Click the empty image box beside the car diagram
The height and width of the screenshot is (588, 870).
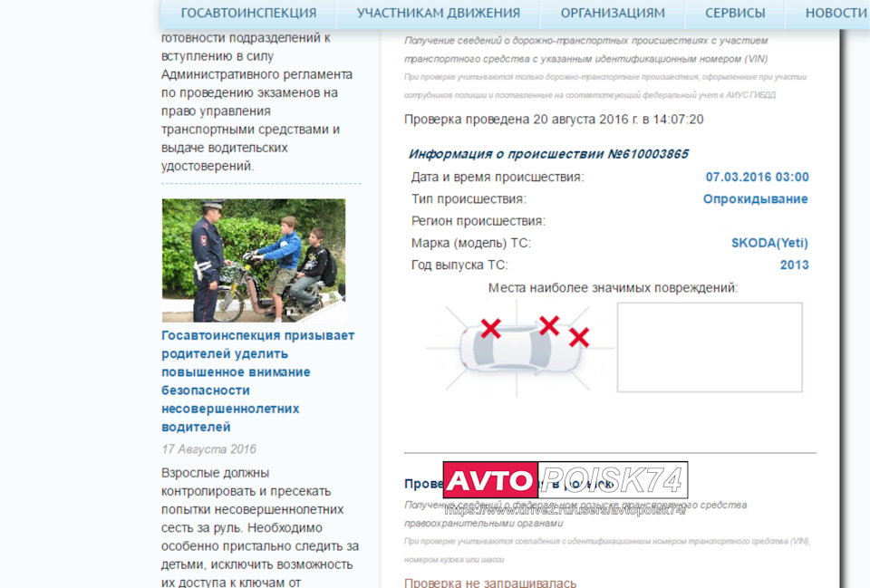[710, 347]
